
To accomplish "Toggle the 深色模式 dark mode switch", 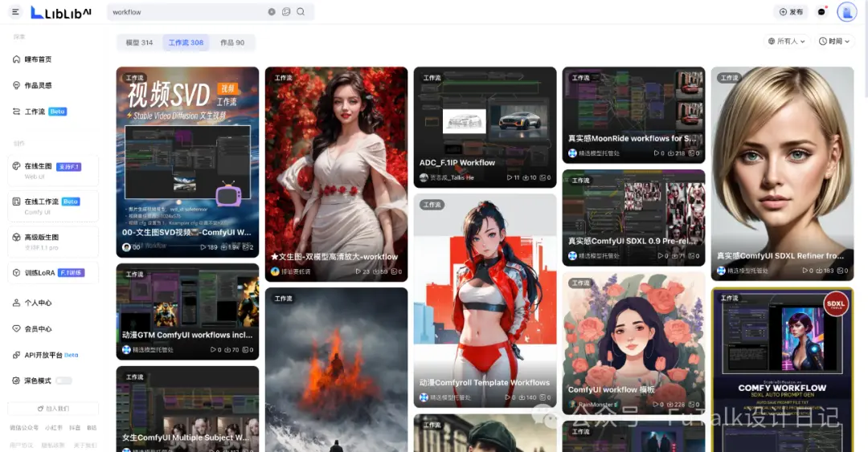I will 63,381.
